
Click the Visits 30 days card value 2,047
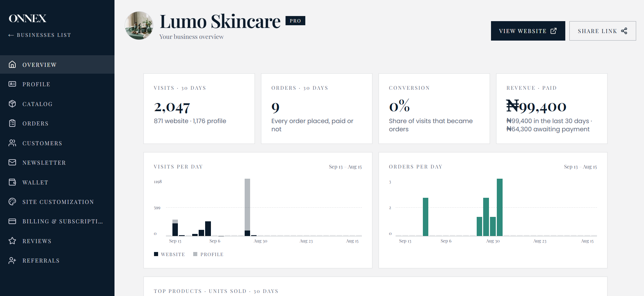coord(172,107)
